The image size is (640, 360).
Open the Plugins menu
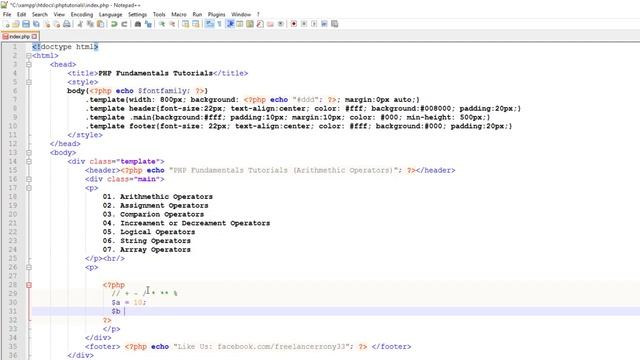pos(217,14)
